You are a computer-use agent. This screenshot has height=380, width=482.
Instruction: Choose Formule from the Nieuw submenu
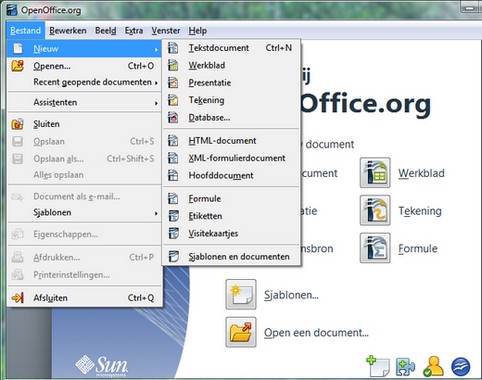pyautogui.click(x=231, y=199)
